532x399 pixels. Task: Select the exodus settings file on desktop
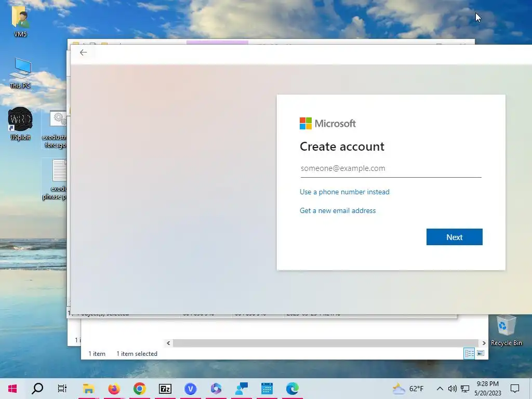(55, 129)
